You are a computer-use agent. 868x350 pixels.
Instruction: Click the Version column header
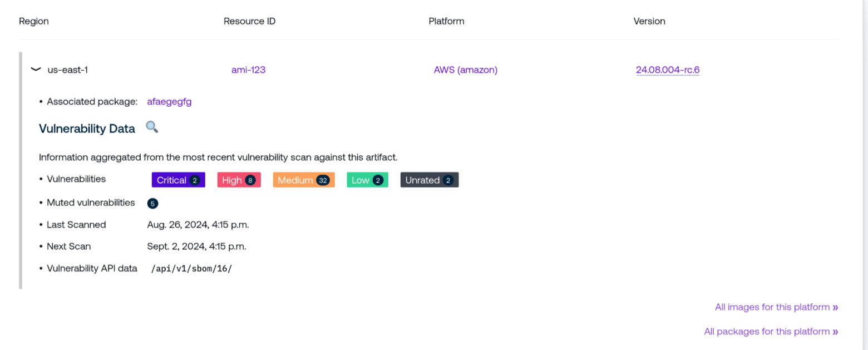click(649, 21)
